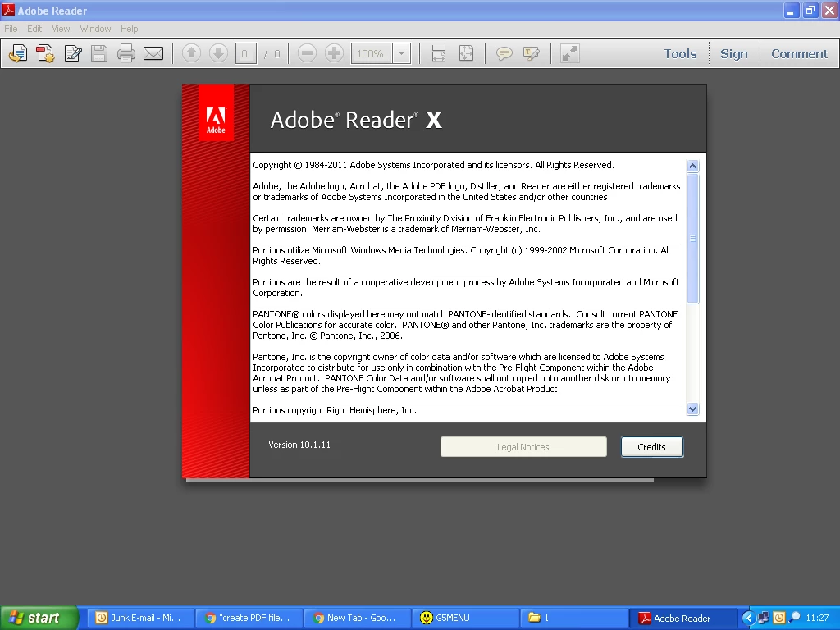This screenshot has height=630, width=840.
Task: Click Adobe Reader taskbar item
Action: click(682, 618)
